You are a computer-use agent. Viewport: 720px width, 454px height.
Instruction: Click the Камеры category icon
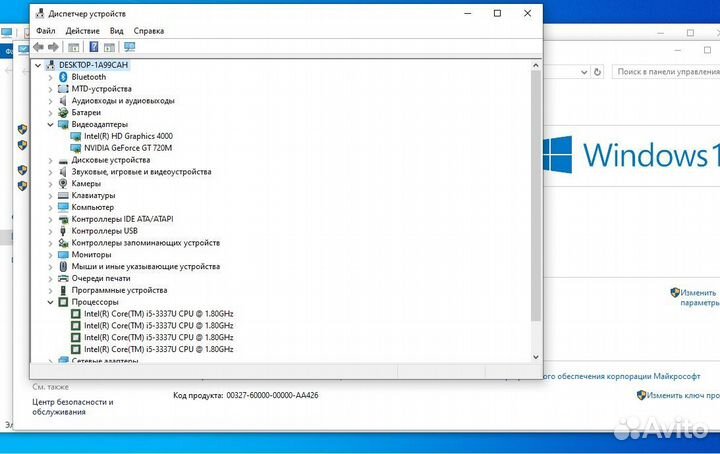pyautogui.click(x=64, y=184)
